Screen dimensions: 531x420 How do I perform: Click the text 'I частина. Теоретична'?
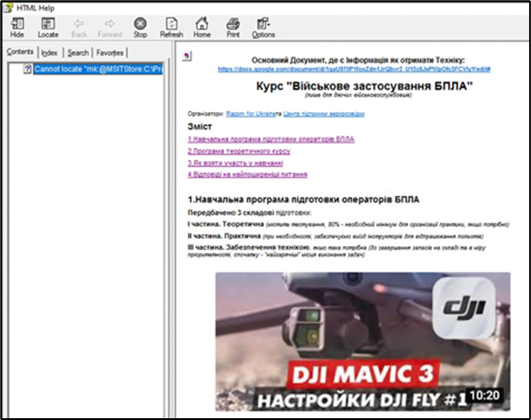[226, 223]
